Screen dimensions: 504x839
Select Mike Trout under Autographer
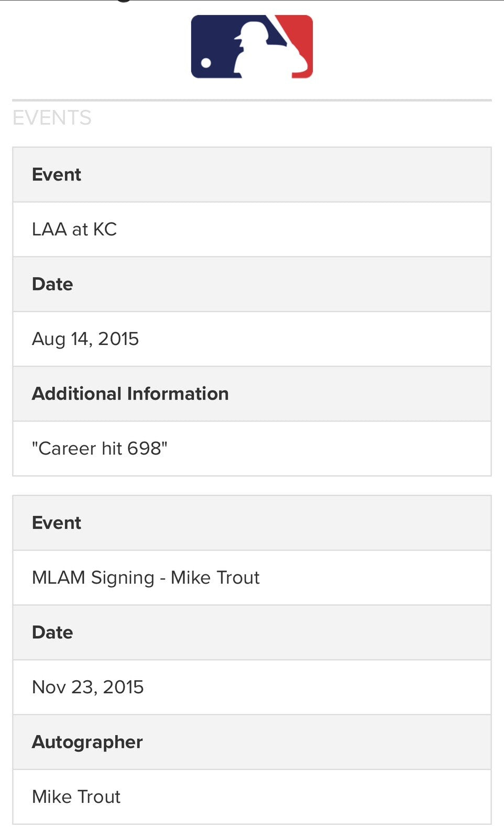click(76, 797)
